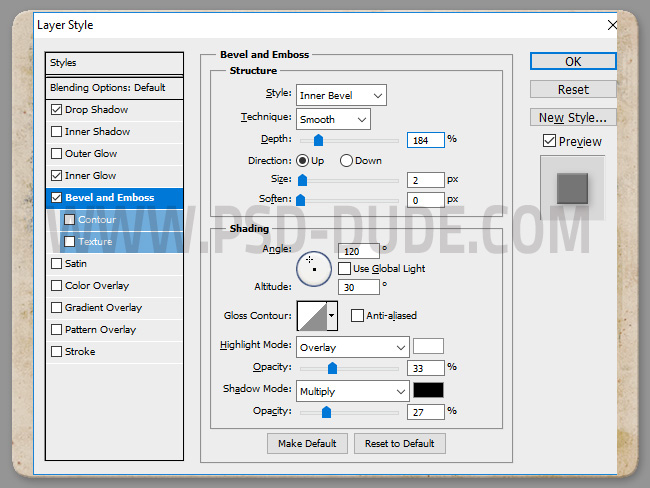Open the Style dropdown set to Inner Bevel
The width and height of the screenshot is (650, 488).
pos(341,95)
